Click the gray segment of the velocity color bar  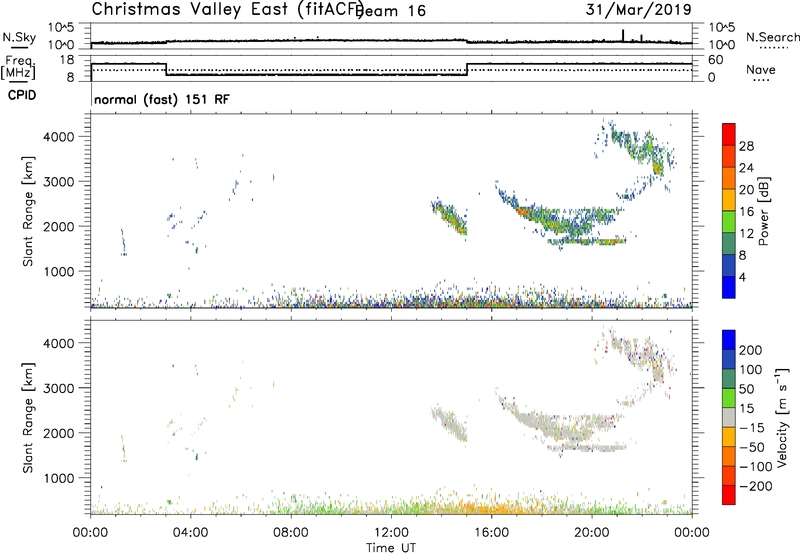click(x=729, y=417)
